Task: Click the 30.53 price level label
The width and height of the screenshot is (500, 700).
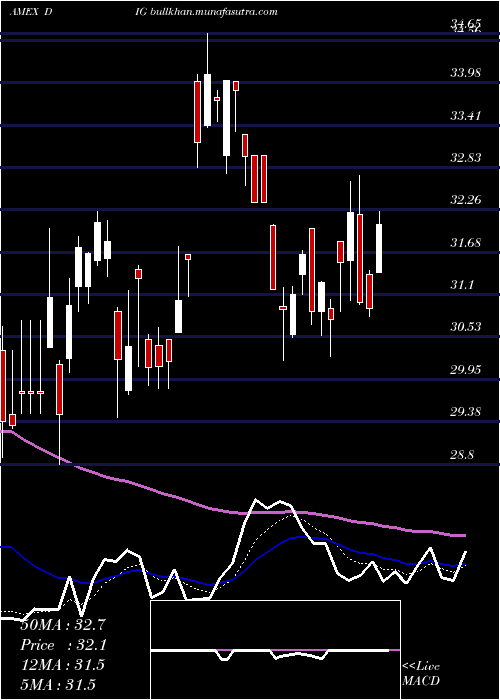Action: (x=466, y=327)
